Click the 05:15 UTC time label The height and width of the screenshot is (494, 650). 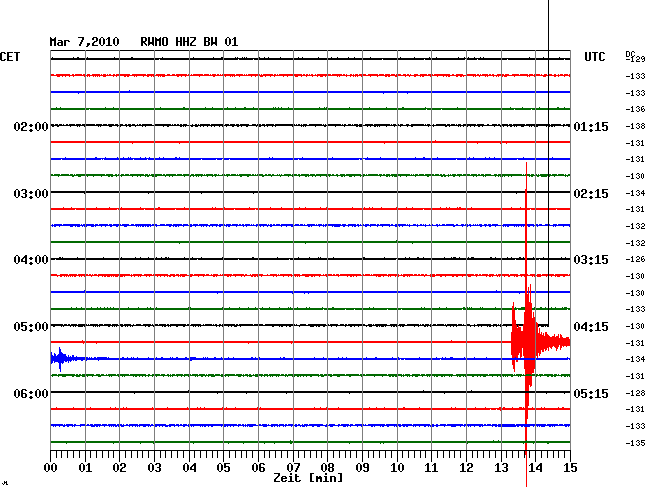591,393
